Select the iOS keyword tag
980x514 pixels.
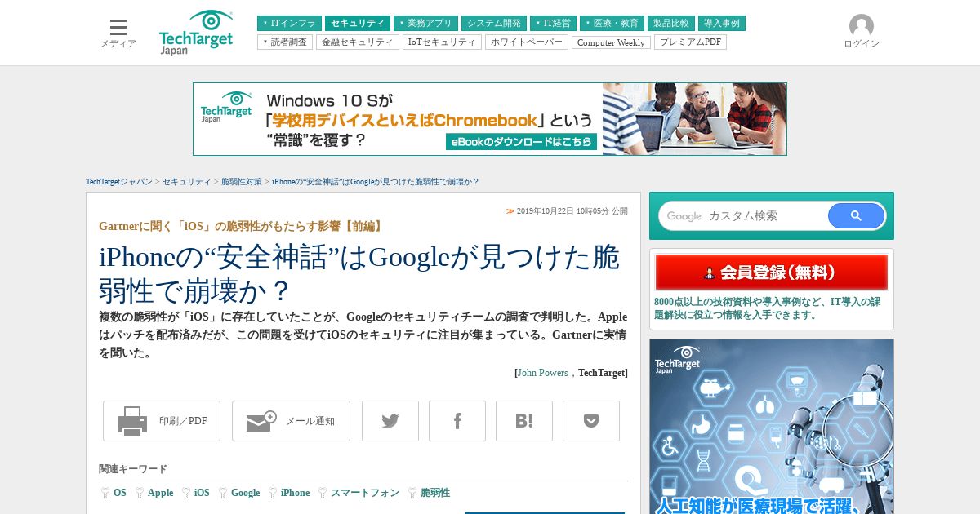coord(202,493)
